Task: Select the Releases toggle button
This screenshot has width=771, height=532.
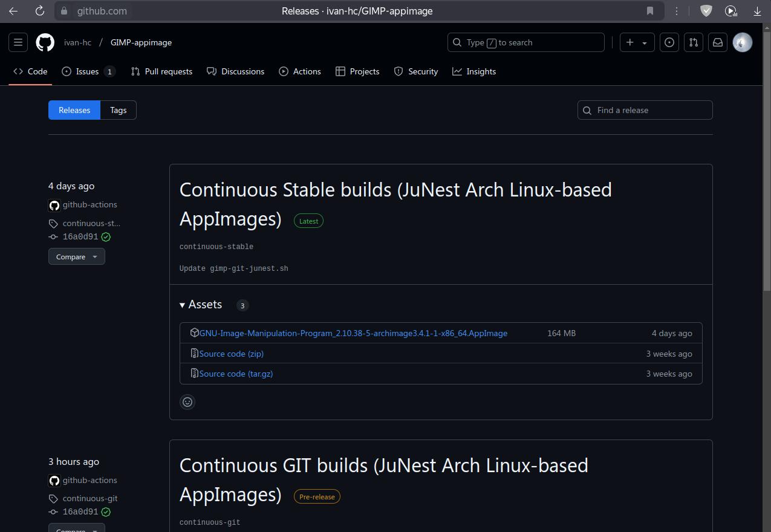Action: coord(74,110)
